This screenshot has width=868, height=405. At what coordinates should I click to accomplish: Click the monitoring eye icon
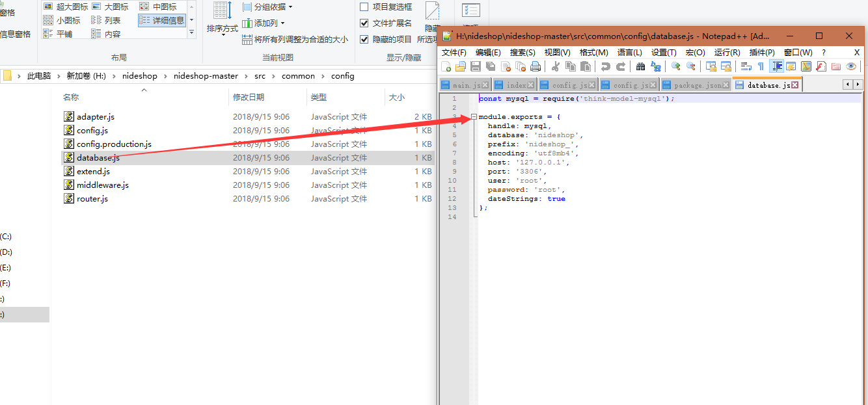851,66
